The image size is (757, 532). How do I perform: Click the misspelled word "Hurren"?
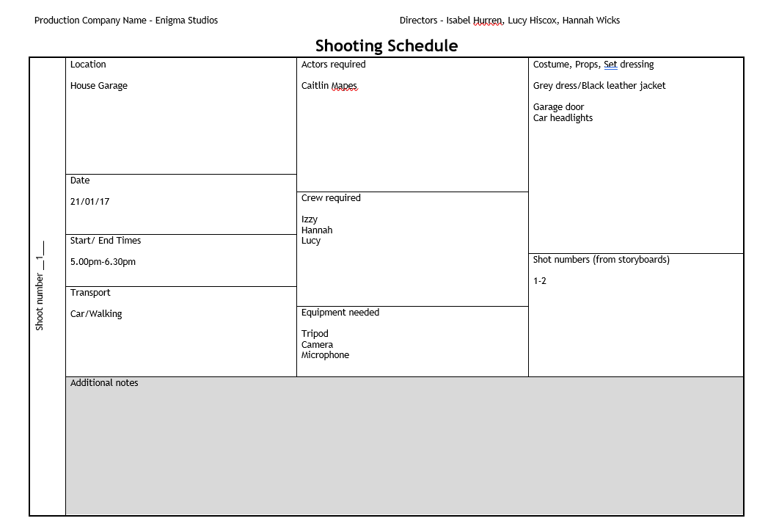coord(488,21)
